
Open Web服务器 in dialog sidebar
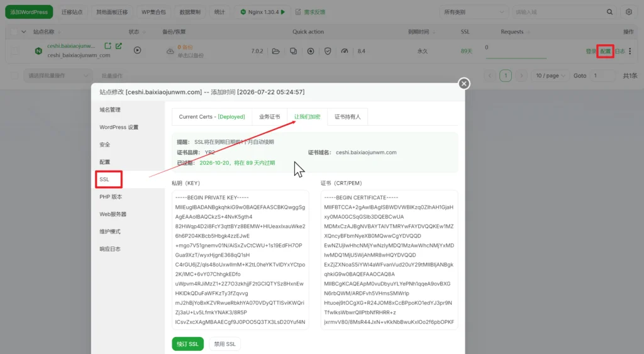113,214
